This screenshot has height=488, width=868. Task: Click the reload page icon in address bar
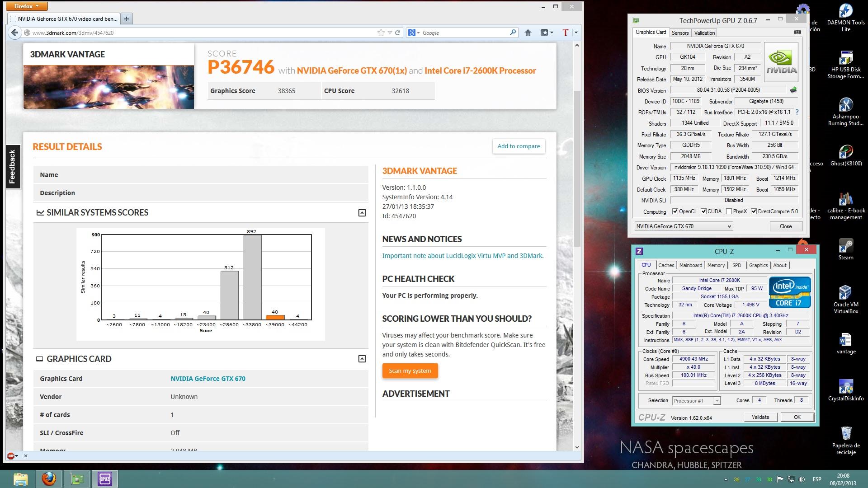pyautogui.click(x=398, y=33)
